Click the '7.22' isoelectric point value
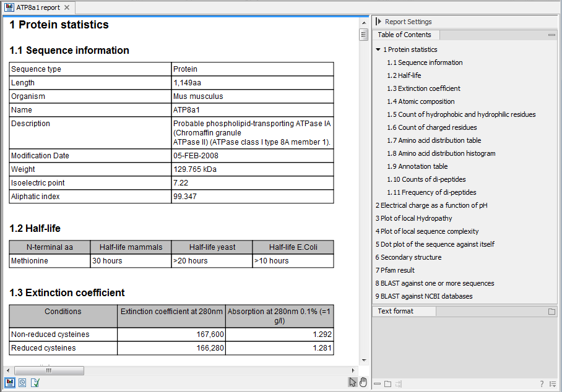 181,183
